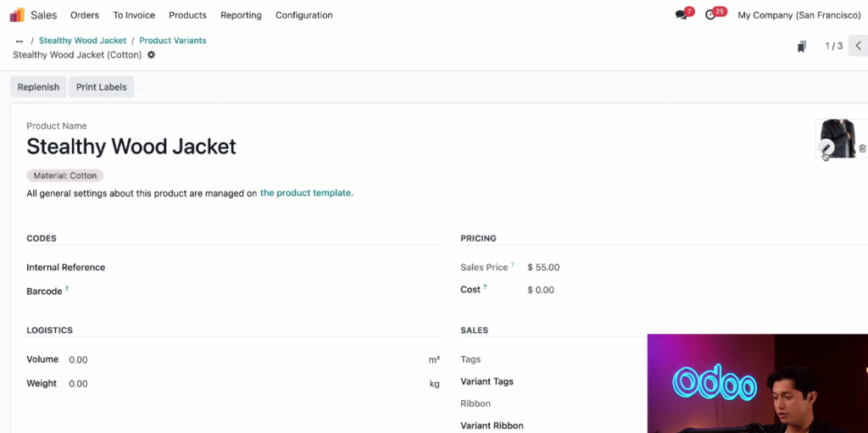Click the Replenish button
The image size is (868, 433).
coord(38,87)
